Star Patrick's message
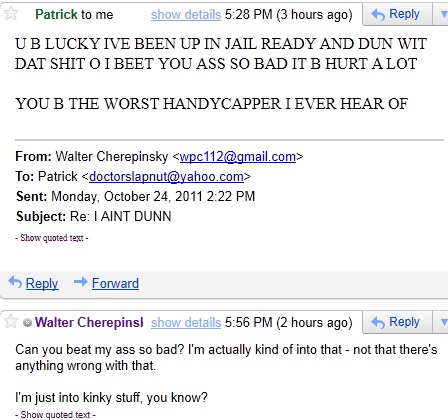 coord(11,14)
